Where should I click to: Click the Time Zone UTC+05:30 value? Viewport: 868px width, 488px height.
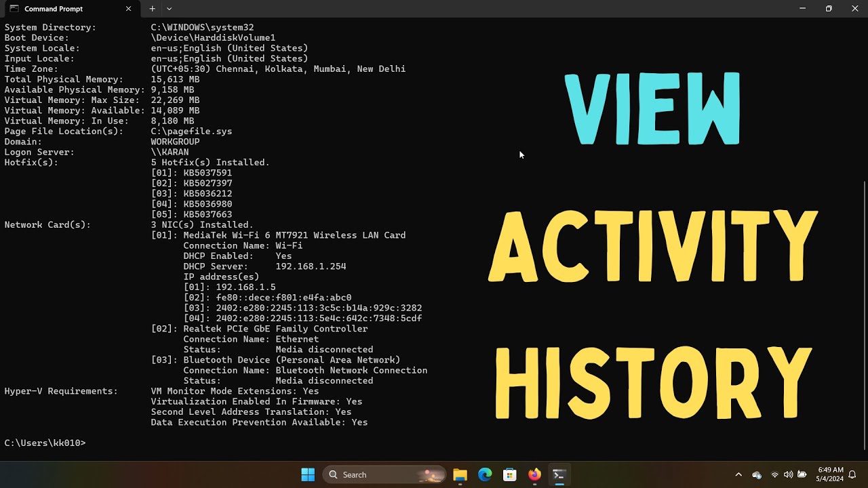tap(278, 69)
